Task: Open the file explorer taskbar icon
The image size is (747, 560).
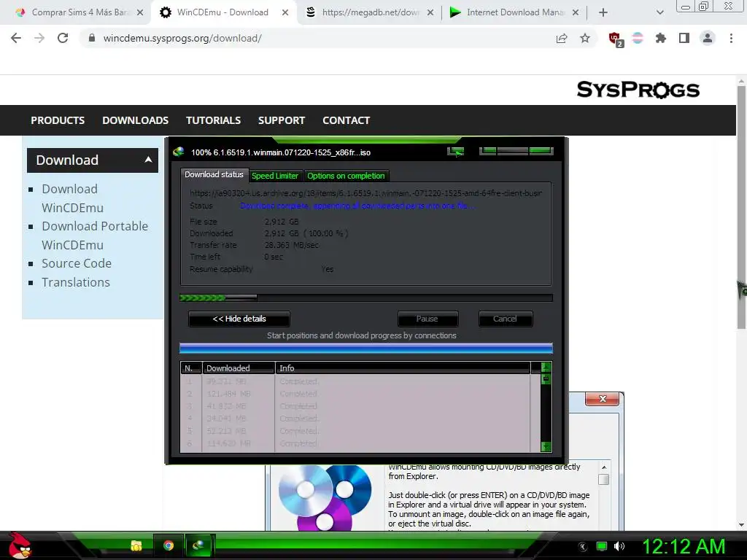Action: click(136, 545)
